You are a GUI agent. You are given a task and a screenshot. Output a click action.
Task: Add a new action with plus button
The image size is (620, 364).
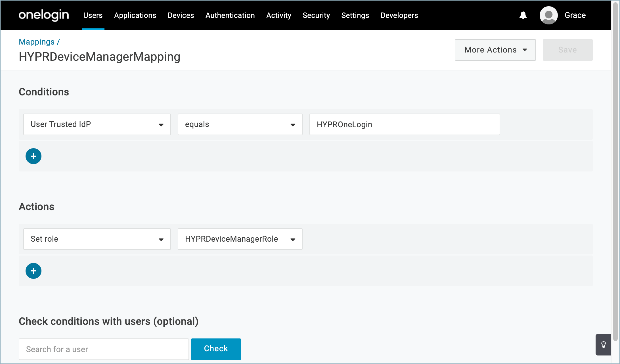(33, 271)
